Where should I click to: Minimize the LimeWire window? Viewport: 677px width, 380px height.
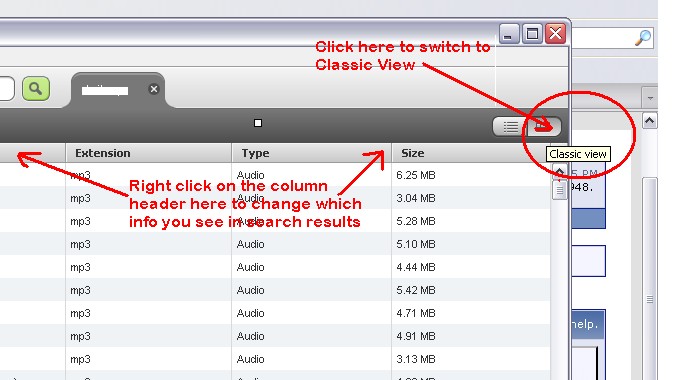click(509, 34)
